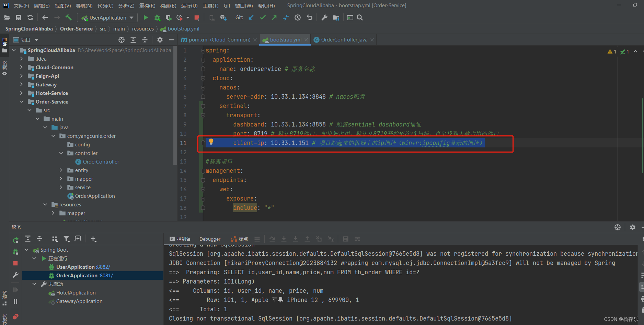Open Settings with the wrench toolbar icon
Image resolution: width=644 pixels, height=325 pixels.
pyautogui.click(x=324, y=17)
